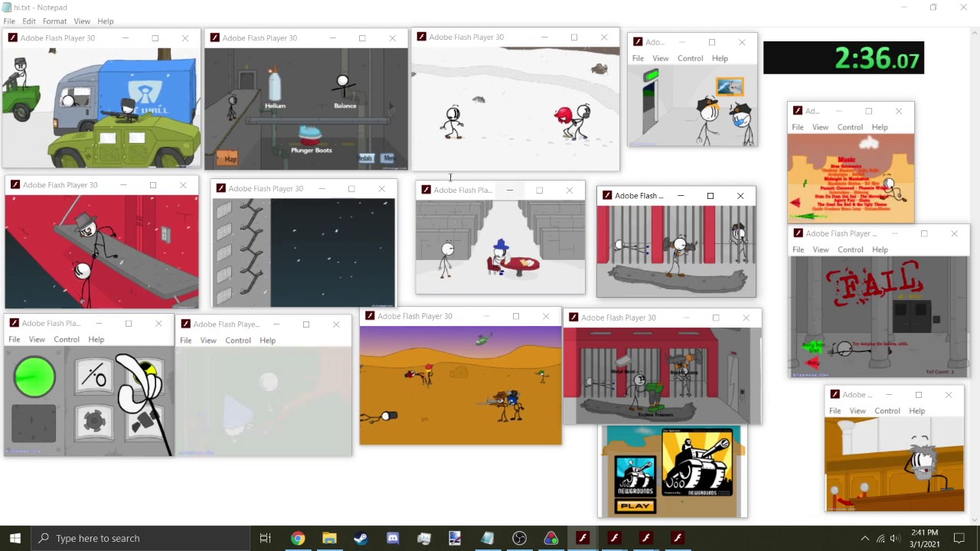Choose the Balance stick figure option

pos(344,90)
